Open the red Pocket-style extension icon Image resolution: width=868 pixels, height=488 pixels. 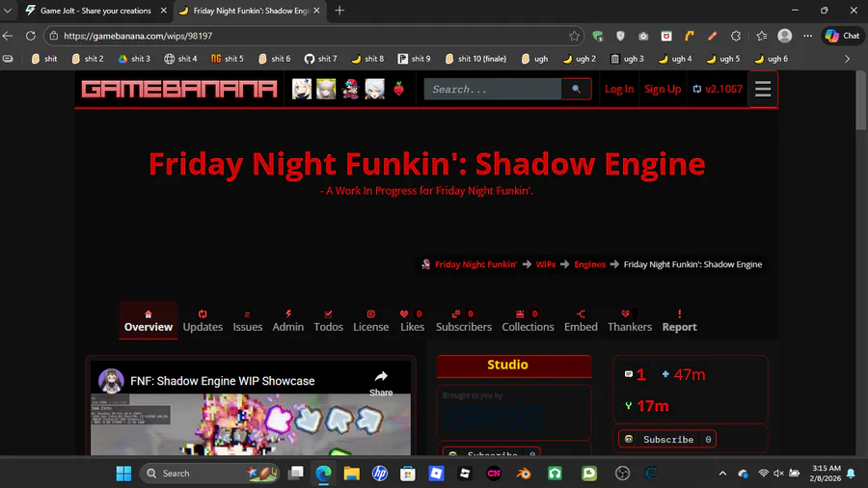coord(666,36)
